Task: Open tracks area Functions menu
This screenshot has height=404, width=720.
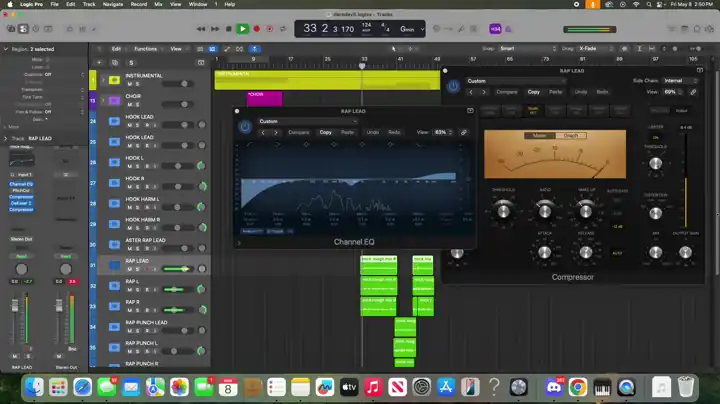Action: (148, 49)
